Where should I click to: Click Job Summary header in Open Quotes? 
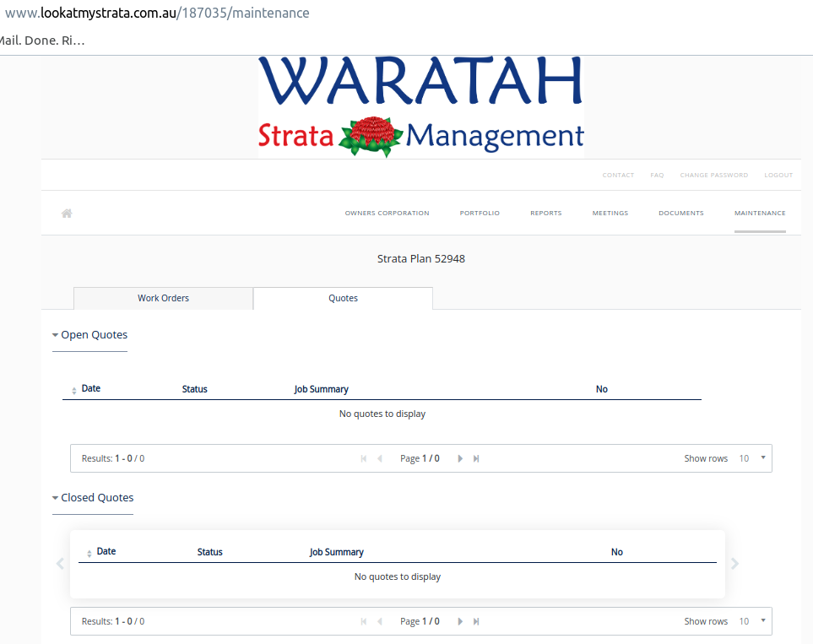coord(321,389)
